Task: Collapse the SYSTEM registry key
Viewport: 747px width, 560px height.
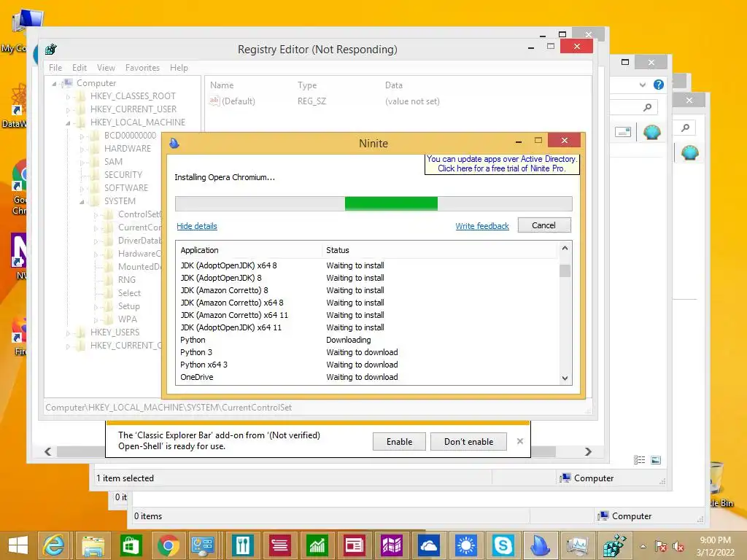Action: [82, 202]
